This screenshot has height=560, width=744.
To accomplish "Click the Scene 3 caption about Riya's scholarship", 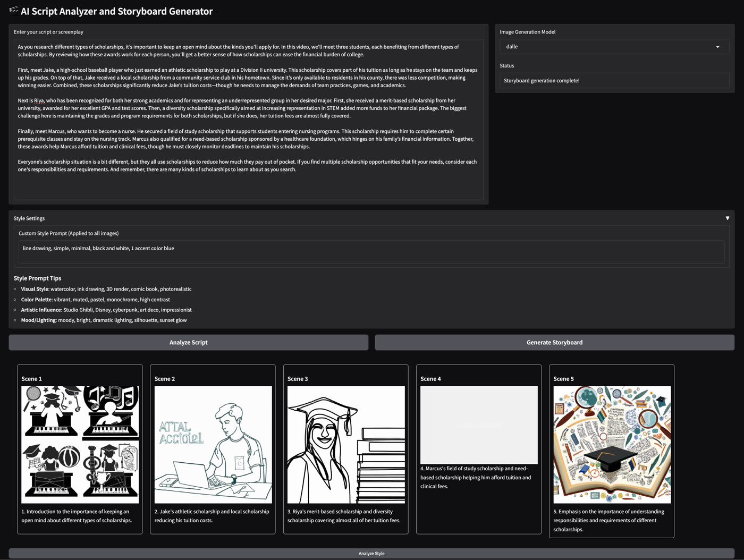I will (x=344, y=516).
